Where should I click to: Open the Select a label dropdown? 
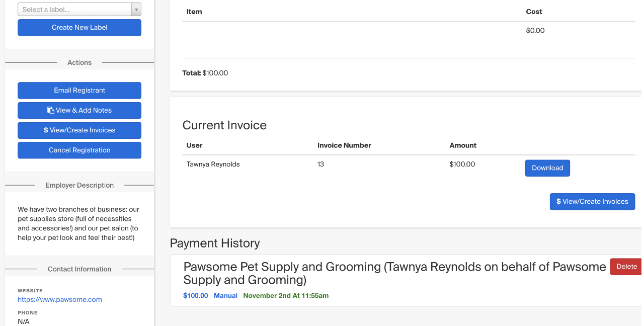[x=79, y=10]
